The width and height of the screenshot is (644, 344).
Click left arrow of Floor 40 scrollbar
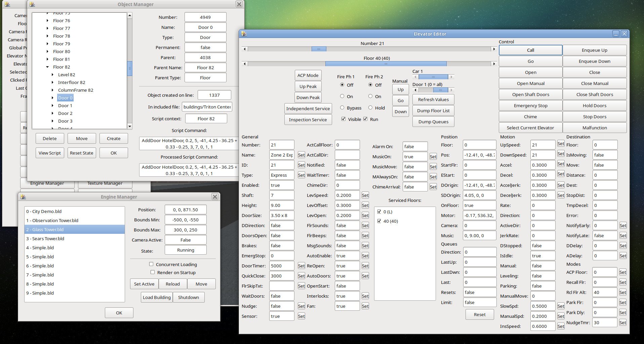(245, 64)
